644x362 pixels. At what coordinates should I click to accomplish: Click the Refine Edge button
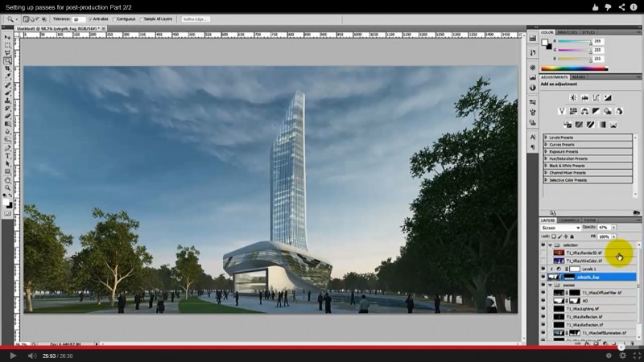195,18
